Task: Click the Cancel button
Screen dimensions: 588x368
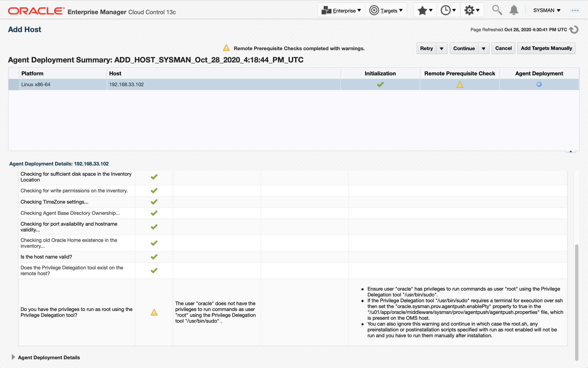Action: (x=503, y=48)
